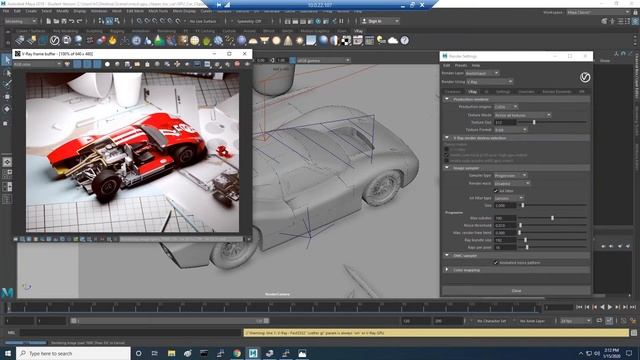Click the V-Ray logo icon on the shelf
The image size is (640, 360).
(x=55, y=40)
